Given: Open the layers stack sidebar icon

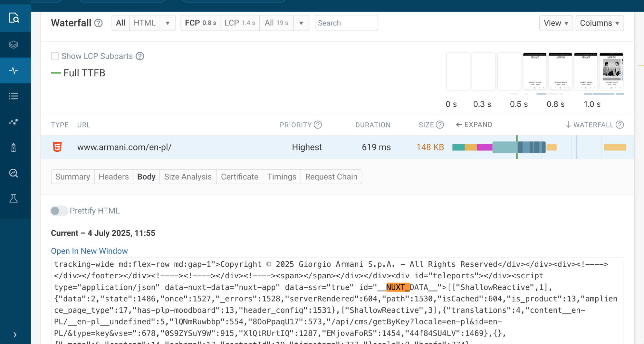Looking at the screenshot, I should point(14,44).
